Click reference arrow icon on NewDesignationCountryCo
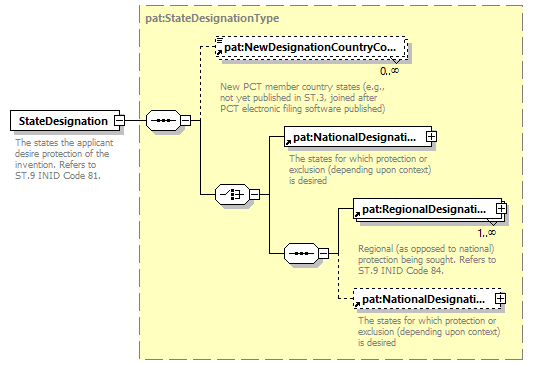Screen dimensions: 533x365 click(x=219, y=52)
